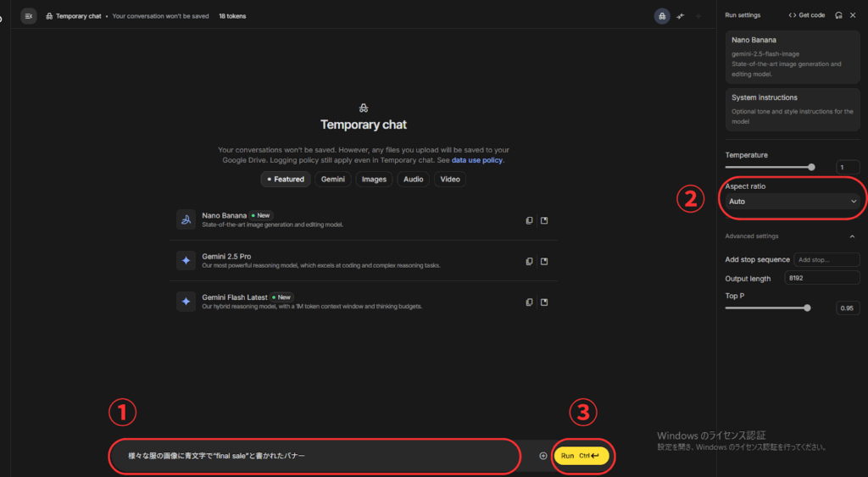
Task: Collapse the Advanced settings section
Action: click(852, 236)
